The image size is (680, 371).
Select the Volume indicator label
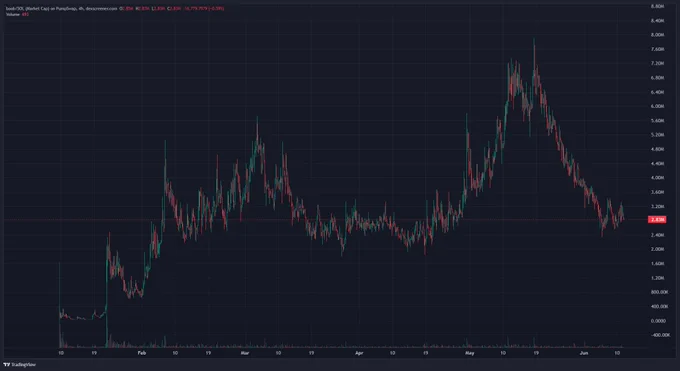point(13,14)
